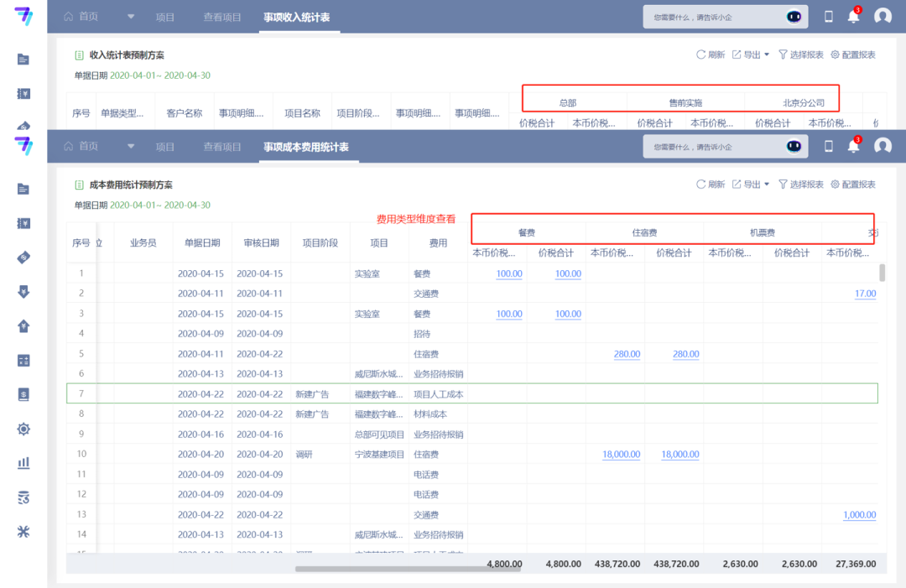Open the calculator icon in the left sidebar

coord(23,361)
